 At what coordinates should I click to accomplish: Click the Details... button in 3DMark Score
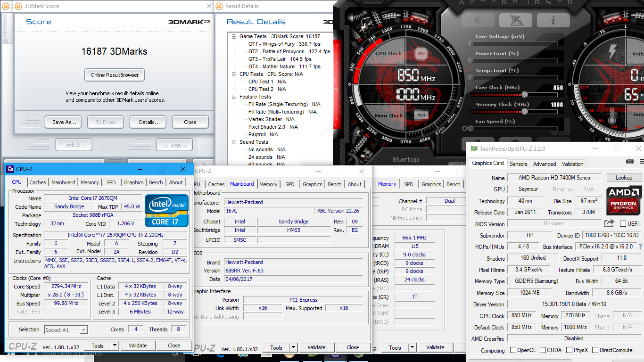point(148,122)
